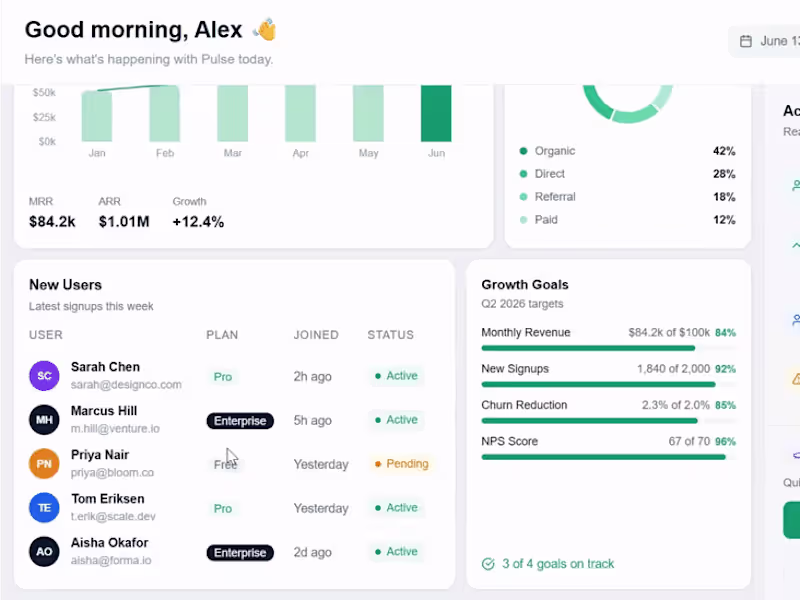This screenshot has width=800, height=600.
Task: Click email sarah@designco.com
Action: coord(126,385)
